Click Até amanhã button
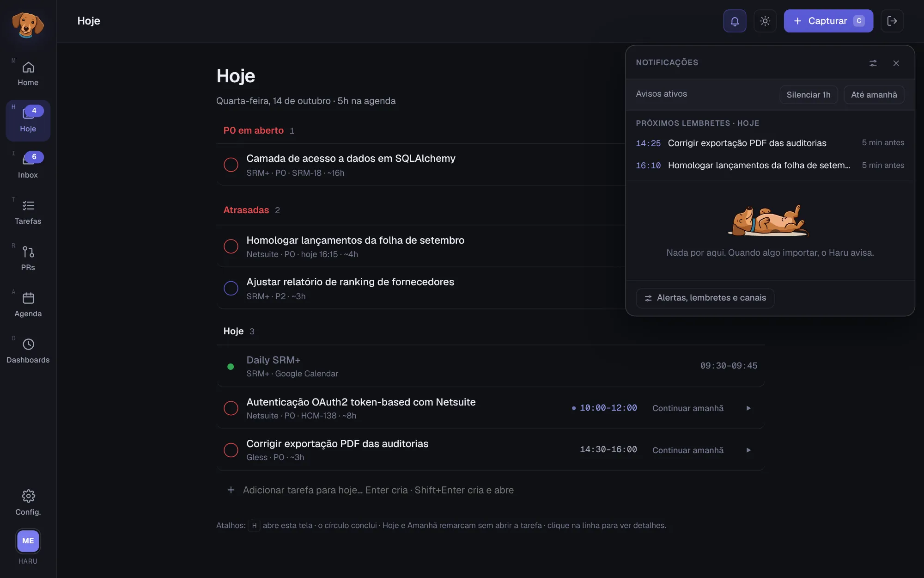This screenshot has width=924, height=578. [874, 95]
